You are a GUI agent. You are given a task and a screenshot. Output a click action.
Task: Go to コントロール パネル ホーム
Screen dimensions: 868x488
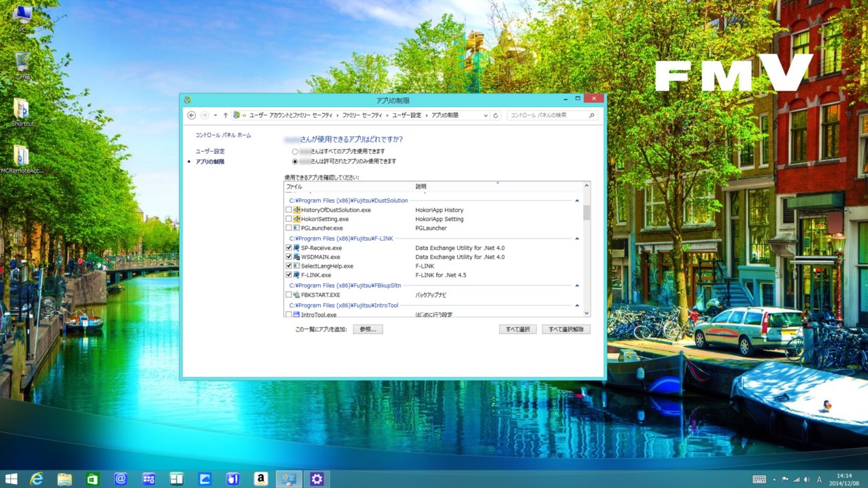tap(223, 135)
